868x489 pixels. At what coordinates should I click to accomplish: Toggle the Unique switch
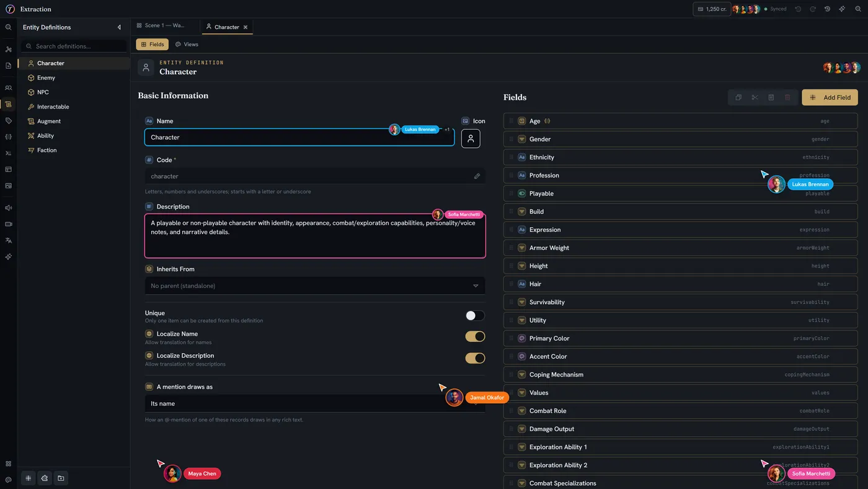475,316
